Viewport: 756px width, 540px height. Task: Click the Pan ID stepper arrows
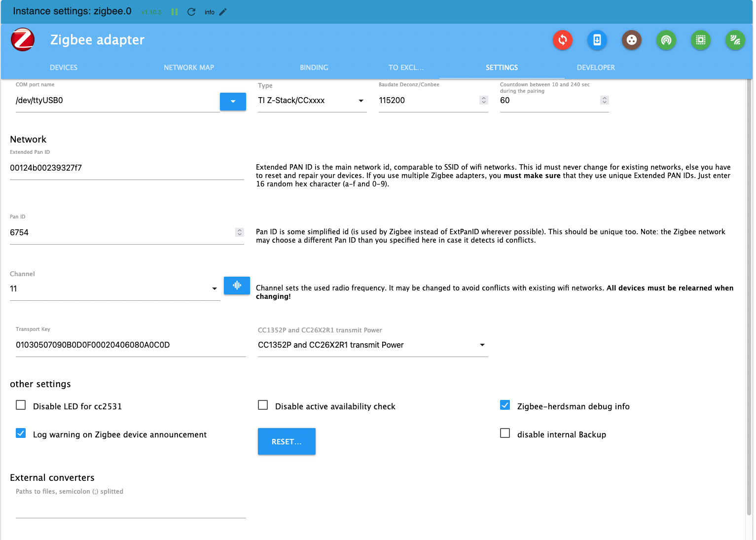(x=240, y=232)
